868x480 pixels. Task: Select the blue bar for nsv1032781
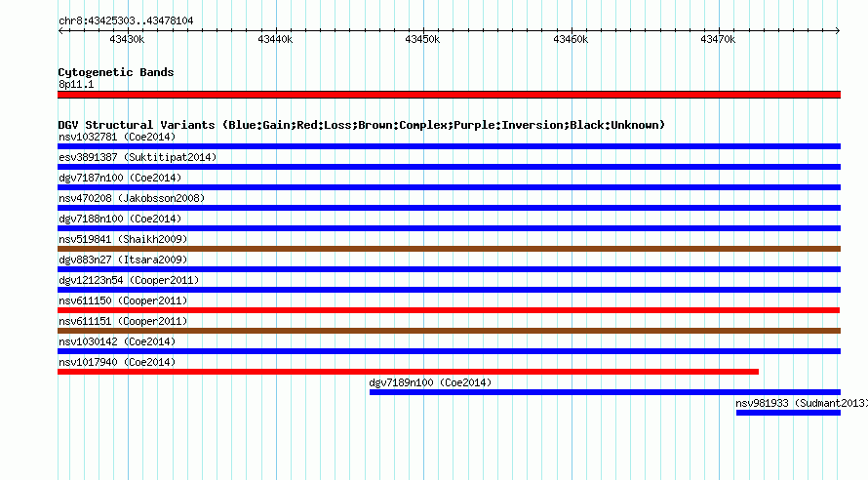[449, 146]
